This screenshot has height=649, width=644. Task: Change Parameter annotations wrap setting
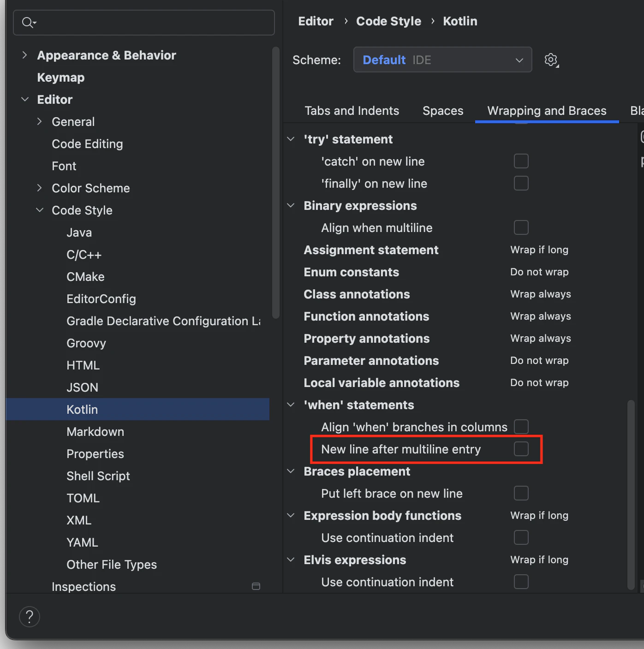point(539,361)
